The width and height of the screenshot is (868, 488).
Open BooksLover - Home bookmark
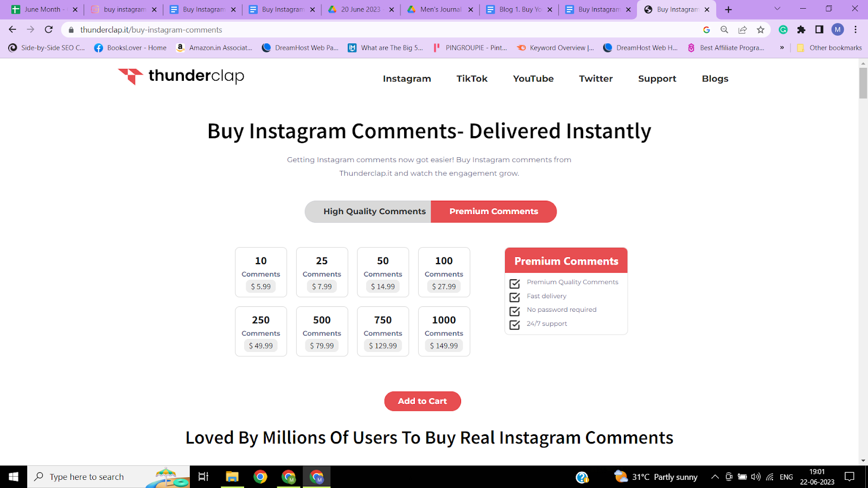[x=130, y=48]
